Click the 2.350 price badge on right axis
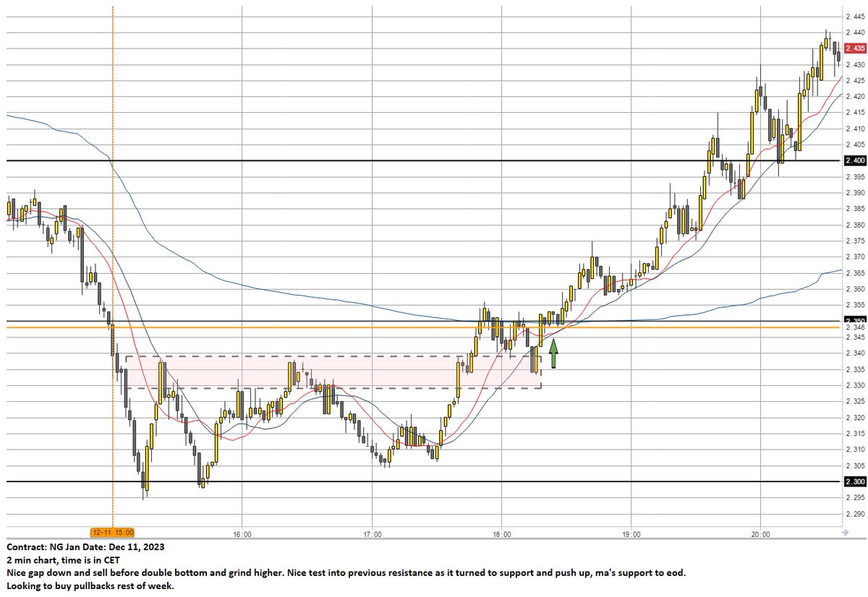This screenshot has width=868, height=597. pos(854,320)
